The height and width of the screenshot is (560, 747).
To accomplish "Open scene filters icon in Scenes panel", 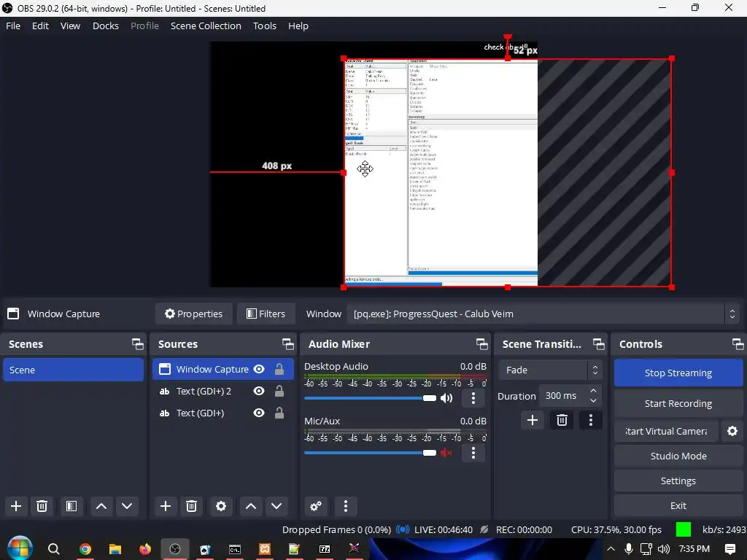I will point(71,506).
